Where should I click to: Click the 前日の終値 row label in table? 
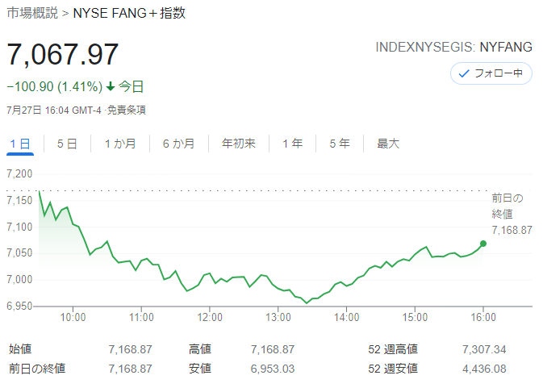[37, 369]
